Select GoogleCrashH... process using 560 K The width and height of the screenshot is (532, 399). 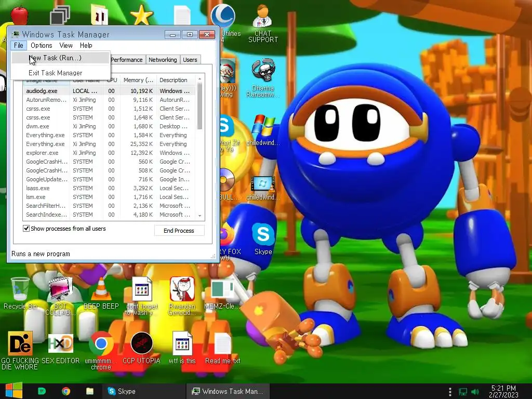(110, 162)
